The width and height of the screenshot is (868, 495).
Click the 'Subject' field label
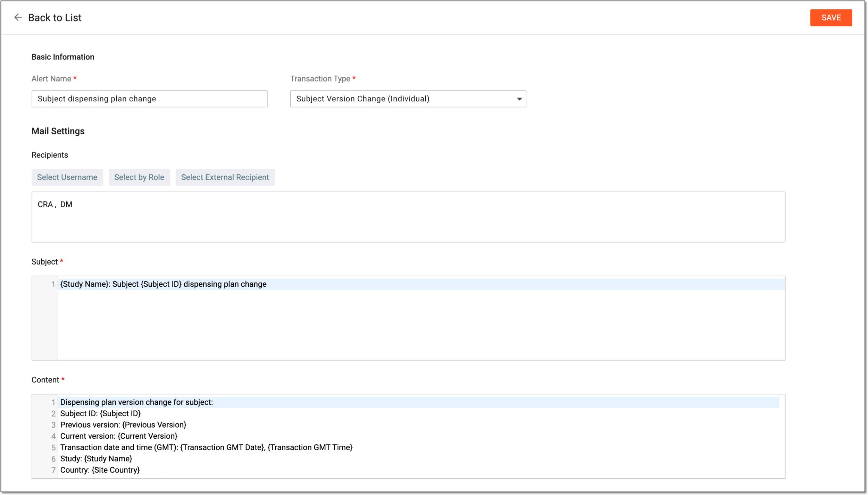[x=44, y=262]
